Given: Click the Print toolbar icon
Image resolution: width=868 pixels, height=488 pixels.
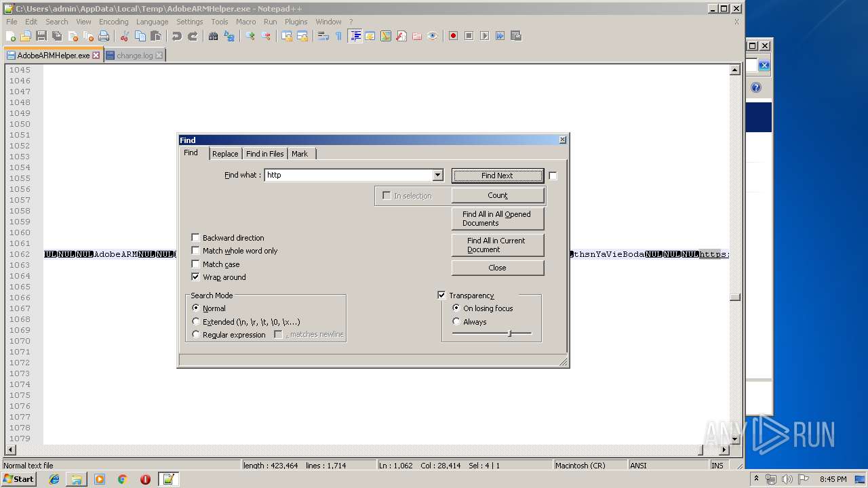Looking at the screenshot, I should coord(104,36).
